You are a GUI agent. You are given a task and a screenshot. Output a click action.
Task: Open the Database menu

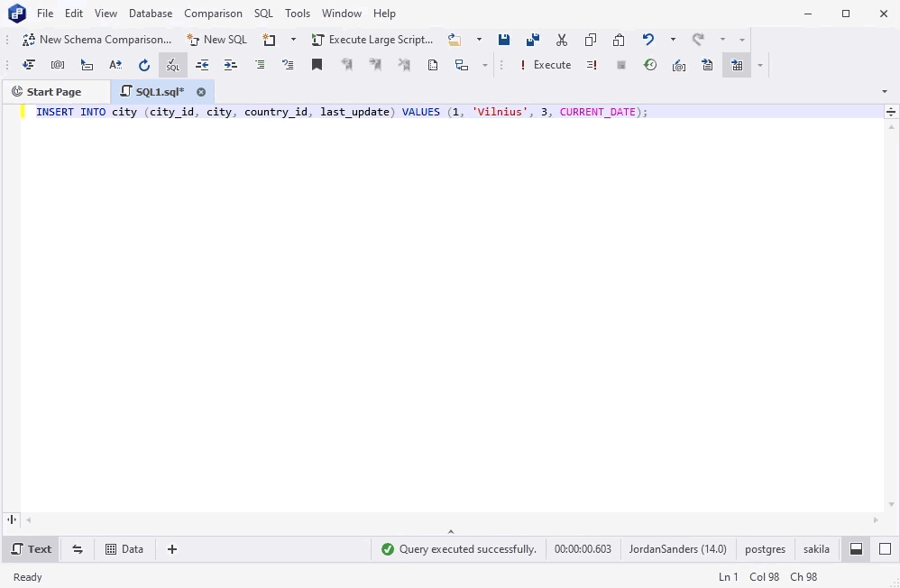150,13
